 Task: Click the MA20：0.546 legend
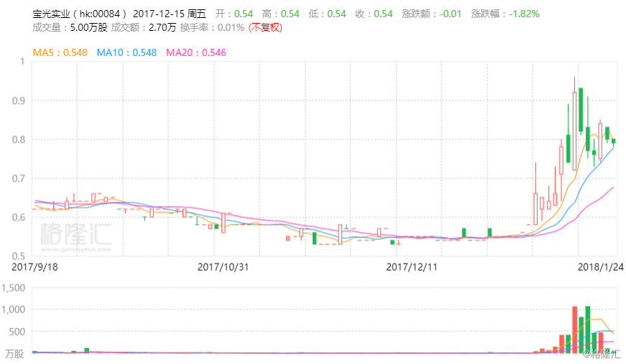(x=196, y=52)
